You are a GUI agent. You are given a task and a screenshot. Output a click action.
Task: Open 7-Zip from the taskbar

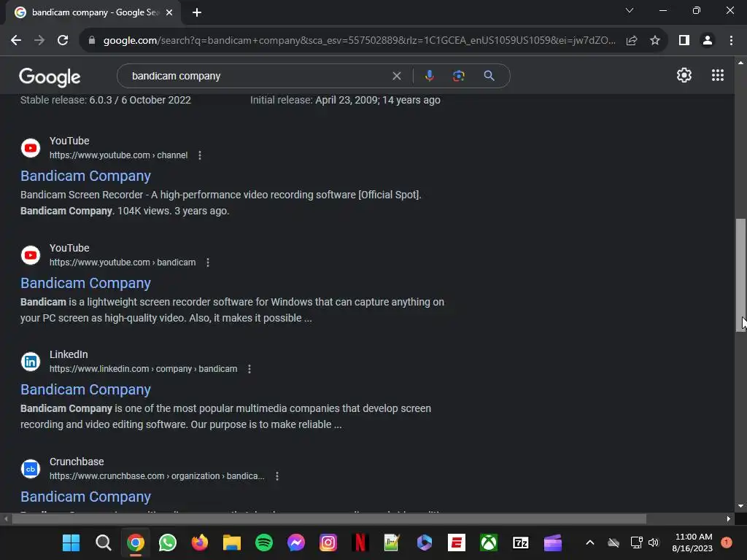click(521, 542)
